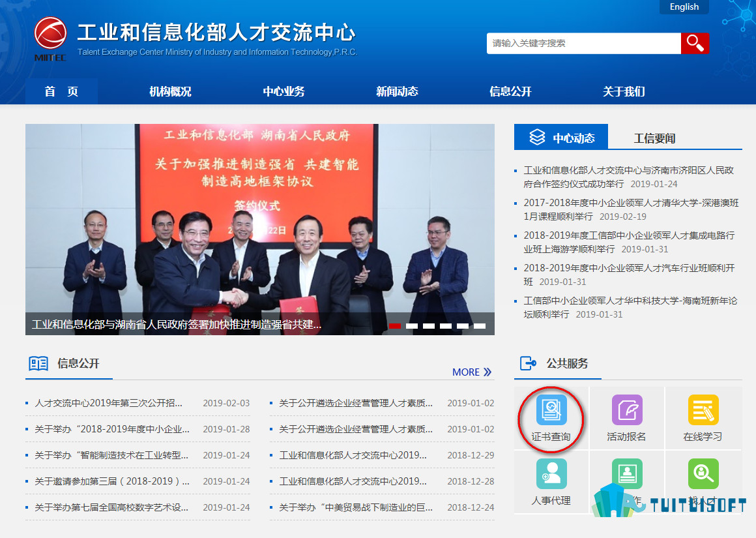Screen dimensions: 756x538
Task: Open 工业和信息化部人才交流中心2019 dated 2018-12-28
Action: pyautogui.click(x=353, y=481)
